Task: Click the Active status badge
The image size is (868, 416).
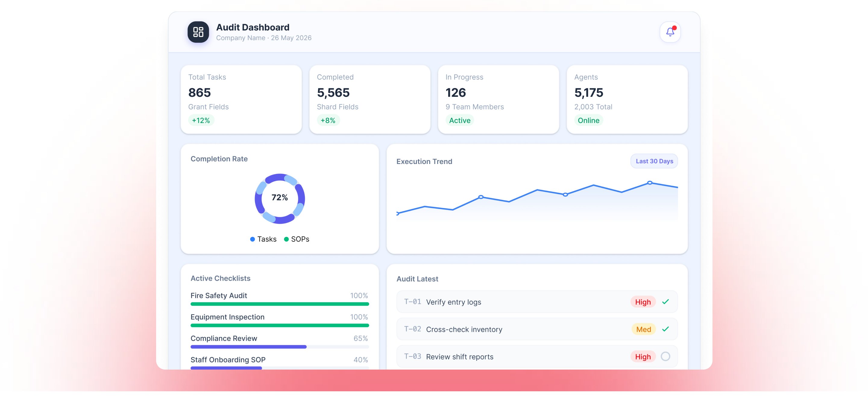Action: [460, 120]
